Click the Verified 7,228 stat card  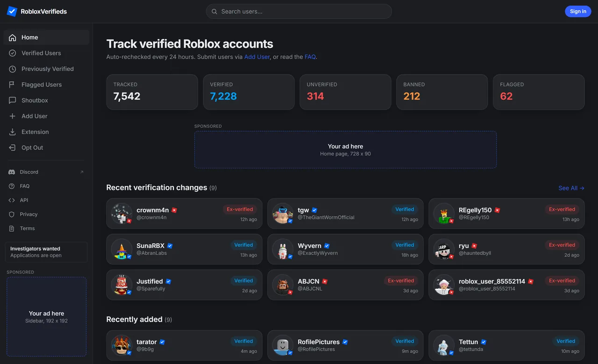[x=249, y=92]
